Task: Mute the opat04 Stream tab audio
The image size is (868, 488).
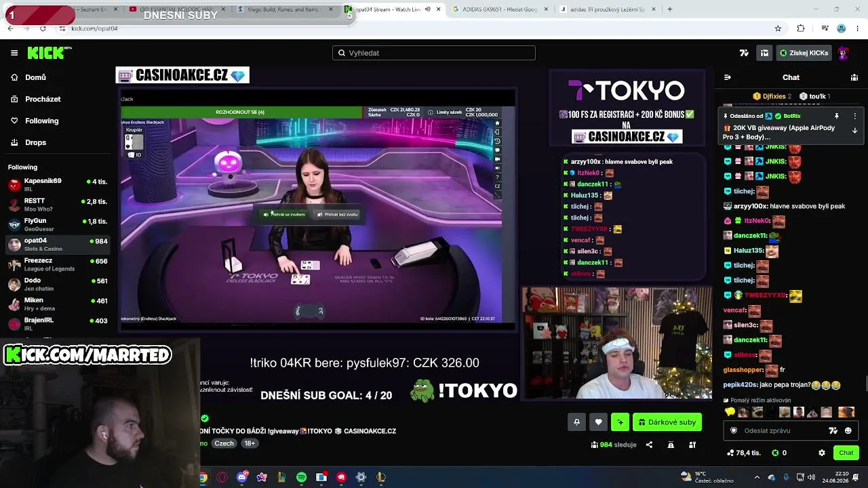Action: tap(427, 9)
